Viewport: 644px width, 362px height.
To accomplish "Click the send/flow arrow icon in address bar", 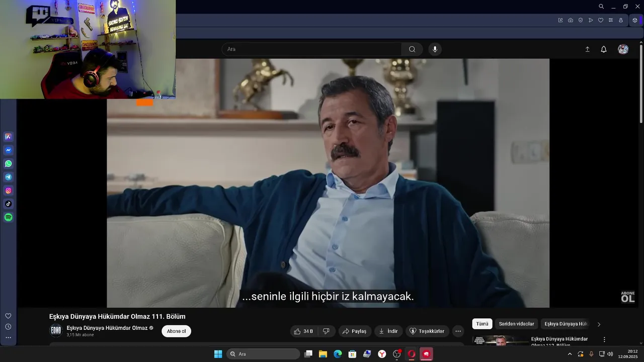I will click(591, 20).
